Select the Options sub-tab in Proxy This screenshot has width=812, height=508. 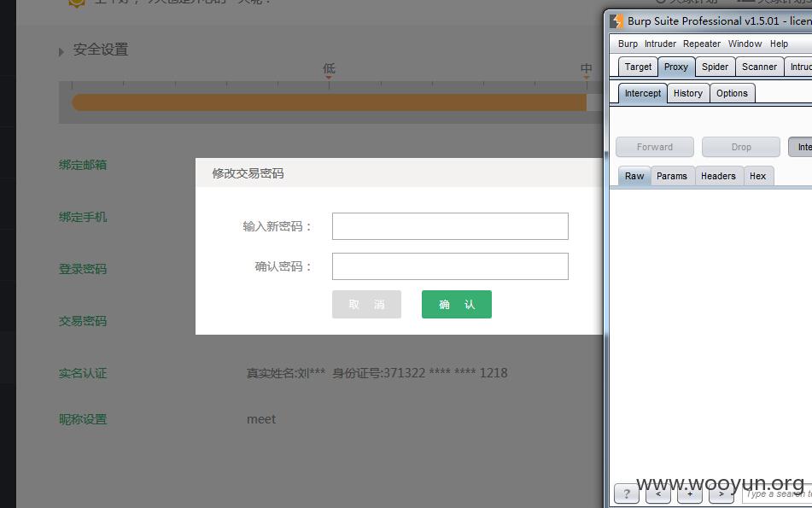(732, 93)
